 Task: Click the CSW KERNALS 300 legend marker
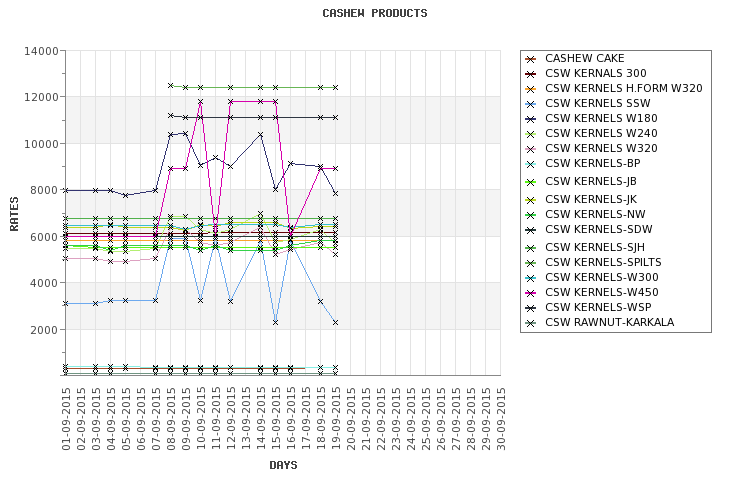(x=531, y=74)
